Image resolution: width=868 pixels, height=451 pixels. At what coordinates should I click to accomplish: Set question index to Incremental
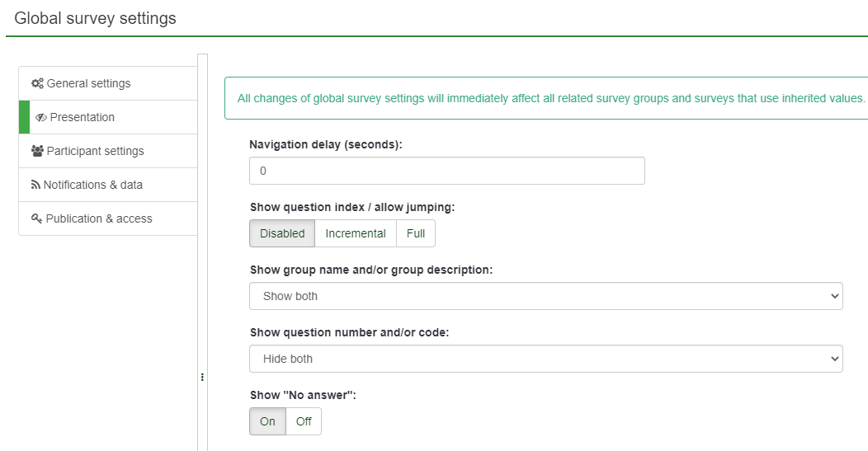(x=356, y=233)
